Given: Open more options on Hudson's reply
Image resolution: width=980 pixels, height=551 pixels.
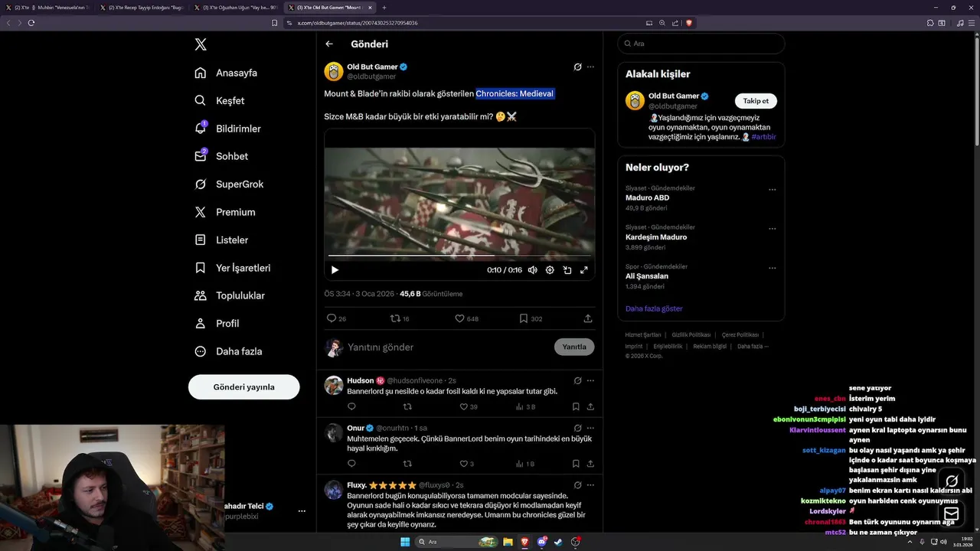Looking at the screenshot, I should point(590,380).
